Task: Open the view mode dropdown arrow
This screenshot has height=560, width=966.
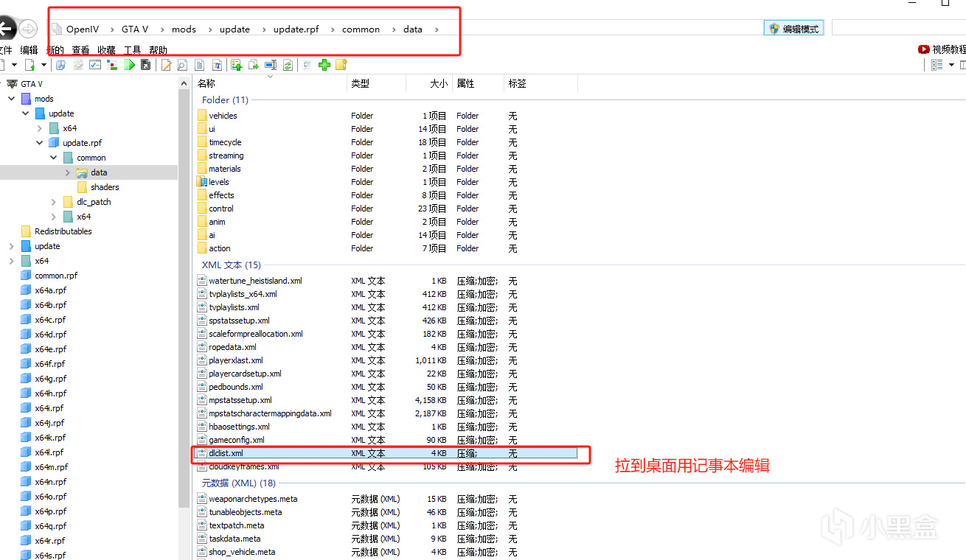Action: (x=951, y=65)
